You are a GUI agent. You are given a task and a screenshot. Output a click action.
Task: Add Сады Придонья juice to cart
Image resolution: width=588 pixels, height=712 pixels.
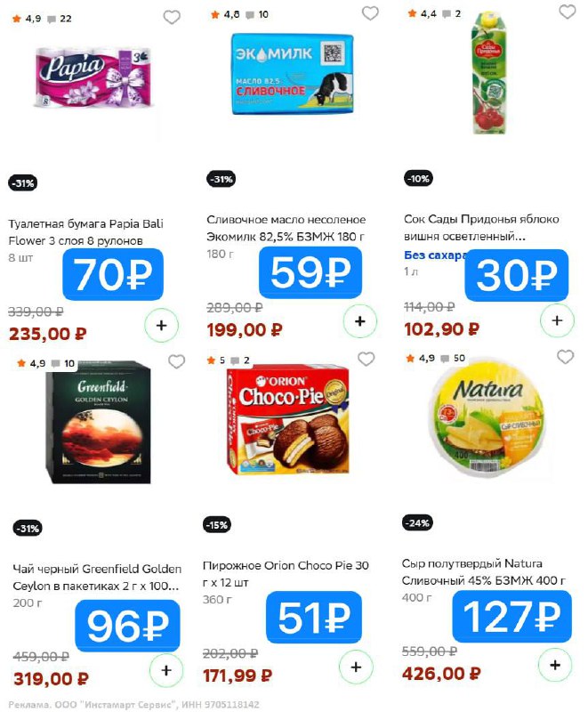point(557,320)
